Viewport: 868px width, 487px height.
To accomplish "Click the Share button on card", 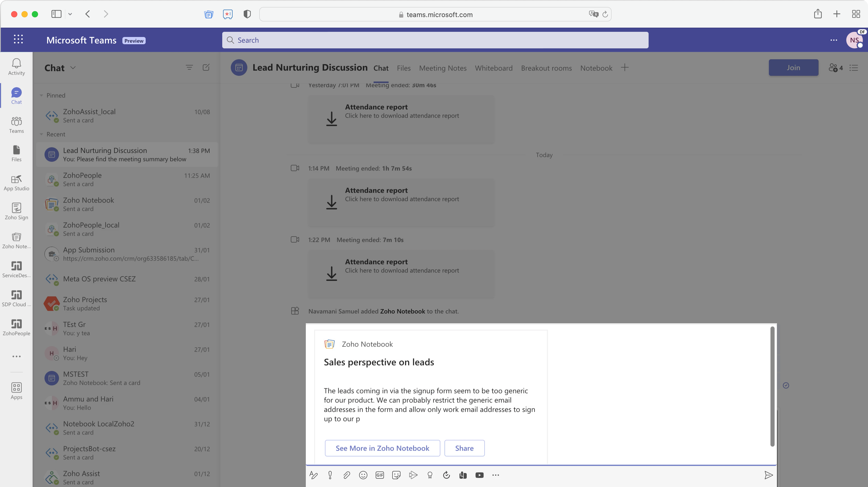I will (x=464, y=448).
